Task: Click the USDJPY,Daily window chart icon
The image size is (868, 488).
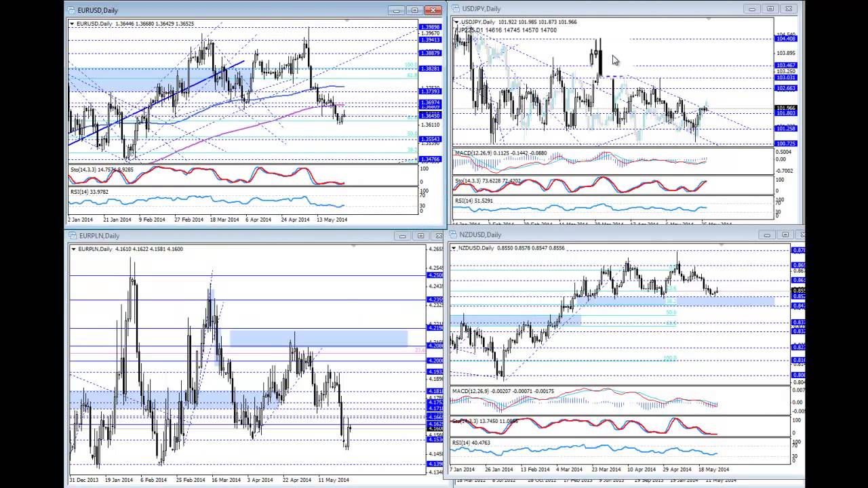Action: coord(456,9)
